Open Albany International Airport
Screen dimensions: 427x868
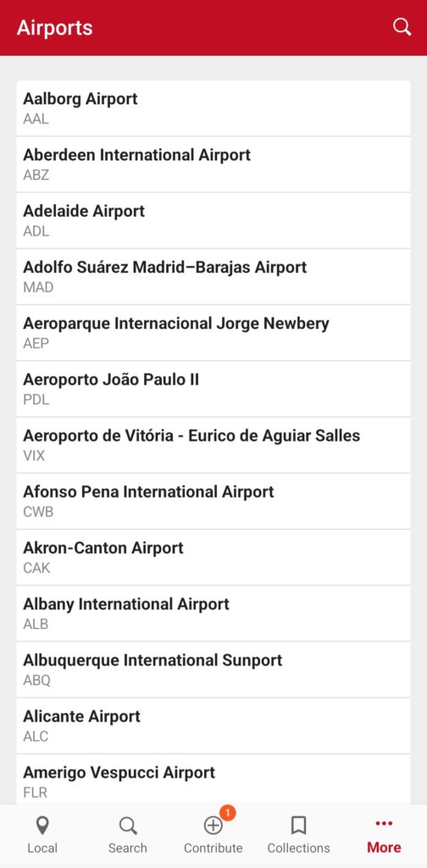click(x=213, y=614)
